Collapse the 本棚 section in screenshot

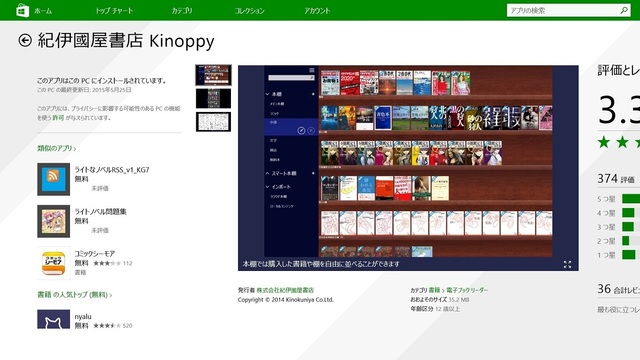pyautogui.click(x=267, y=94)
